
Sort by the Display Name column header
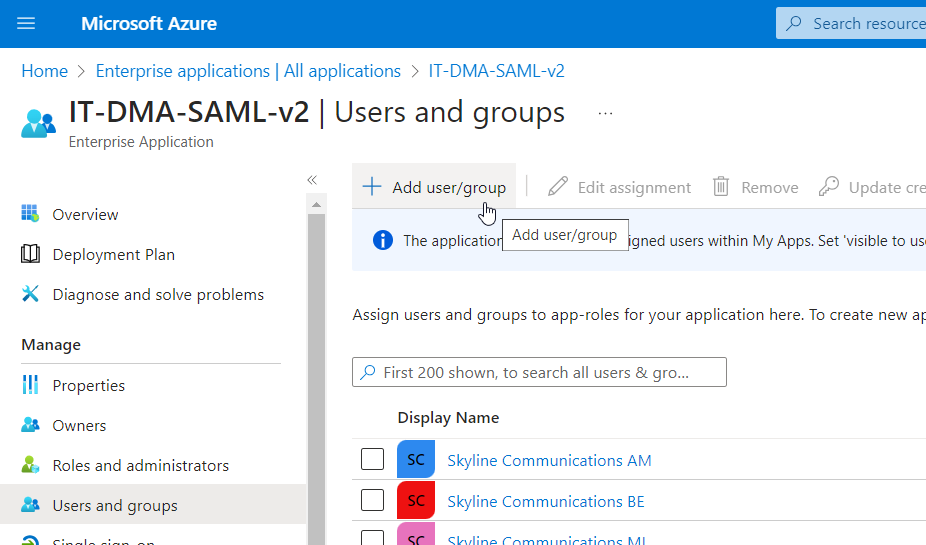[x=448, y=417]
